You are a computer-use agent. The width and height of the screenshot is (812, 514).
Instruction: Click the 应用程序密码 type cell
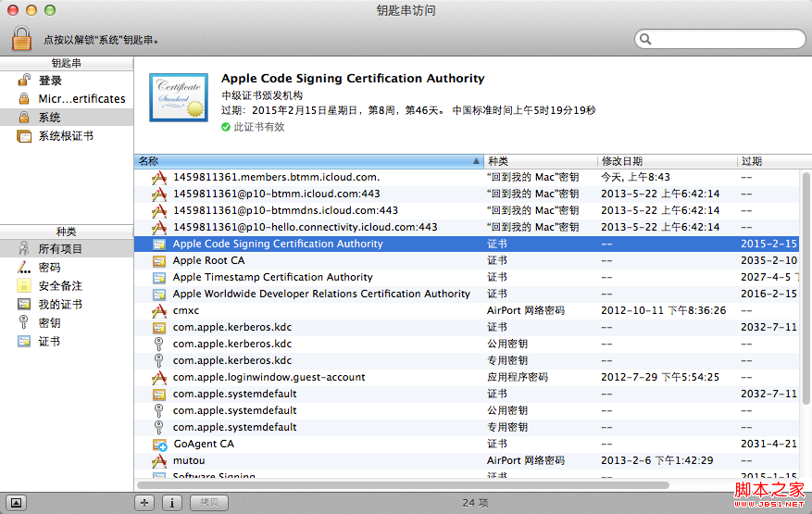point(518,377)
